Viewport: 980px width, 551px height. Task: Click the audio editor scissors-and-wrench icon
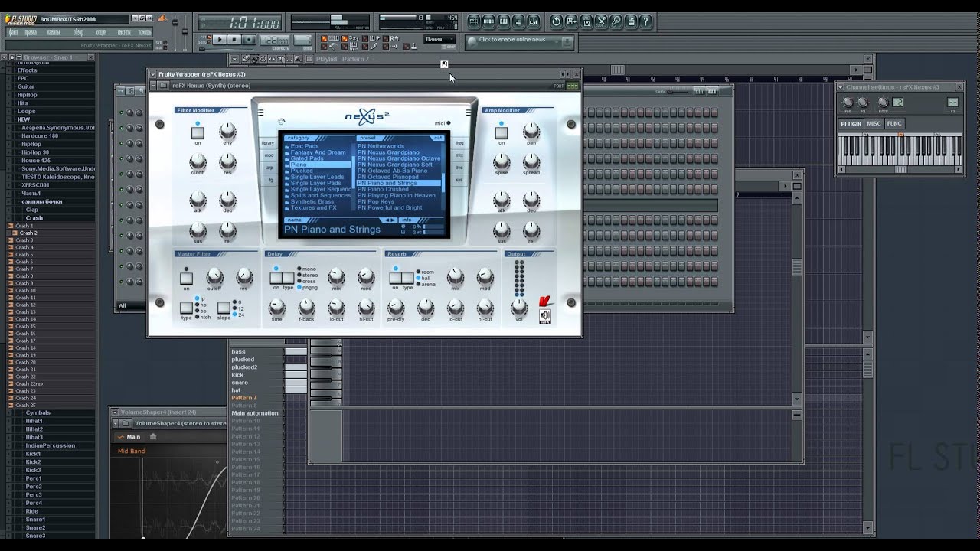602,21
